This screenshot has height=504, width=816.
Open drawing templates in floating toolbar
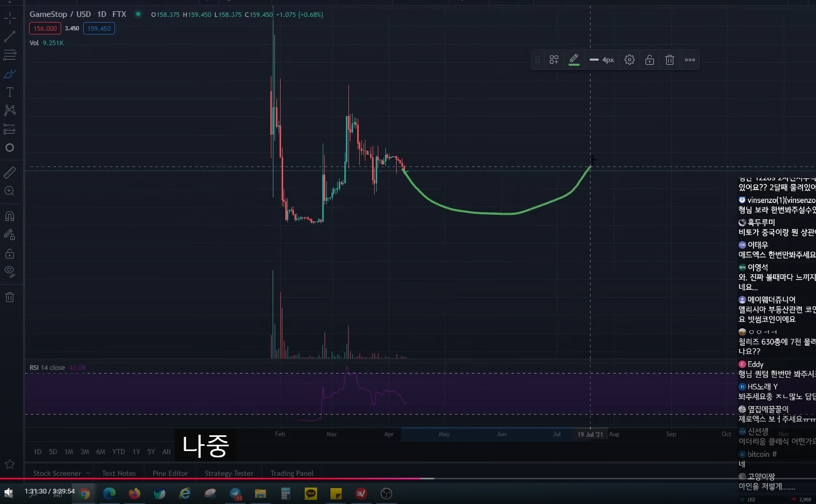coord(554,60)
